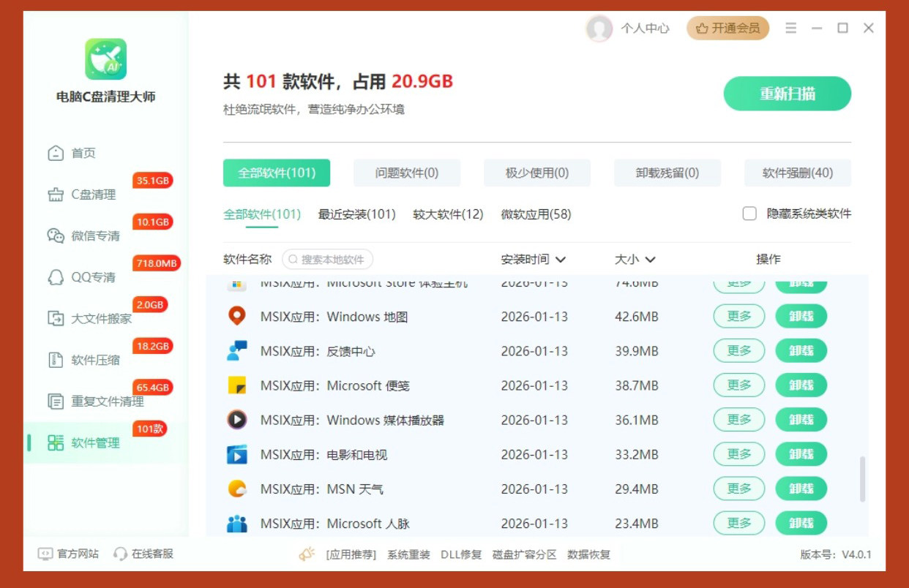Click the 42.6MB size cell
The height and width of the screenshot is (588, 909).
636,317
